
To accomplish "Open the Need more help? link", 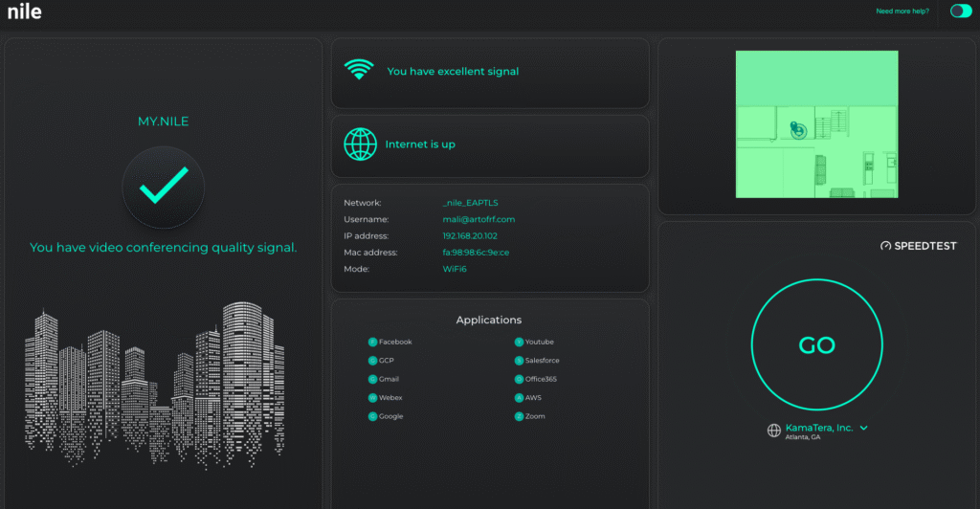I will (902, 11).
